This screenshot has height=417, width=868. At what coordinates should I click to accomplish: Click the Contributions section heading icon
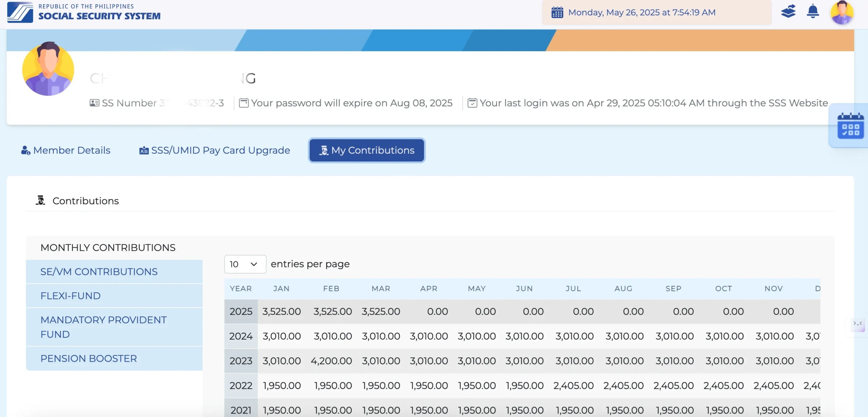(40, 201)
